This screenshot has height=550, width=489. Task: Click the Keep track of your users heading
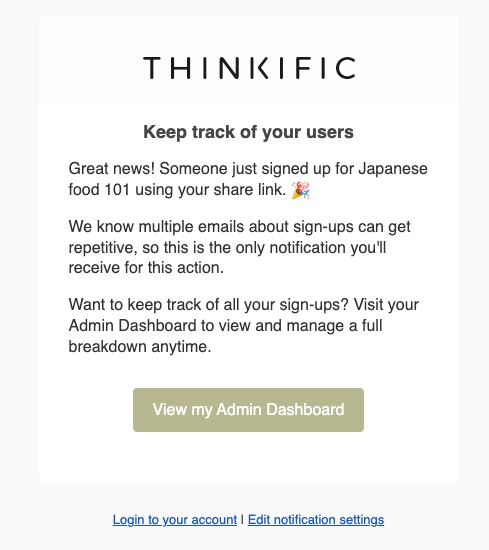coord(248,132)
